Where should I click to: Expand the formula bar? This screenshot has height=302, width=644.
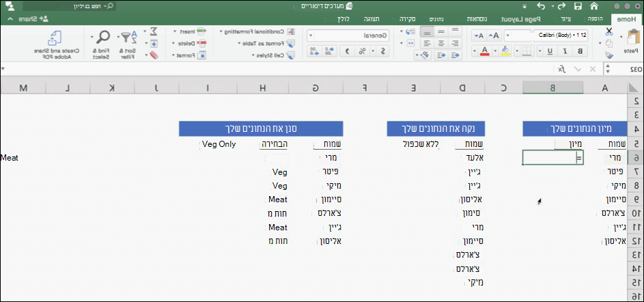tap(3, 68)
